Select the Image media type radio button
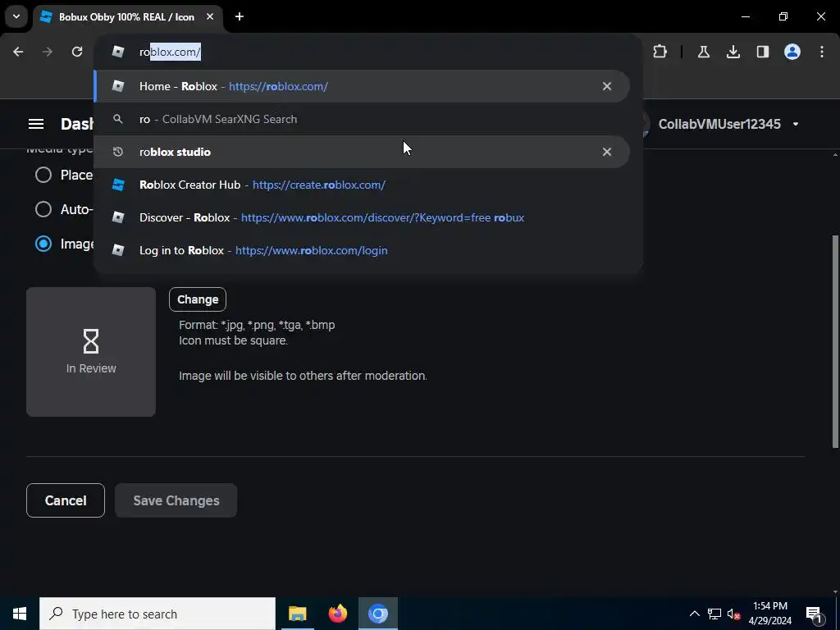This screenshot has width=840, height=630. [x=43, y=244]
